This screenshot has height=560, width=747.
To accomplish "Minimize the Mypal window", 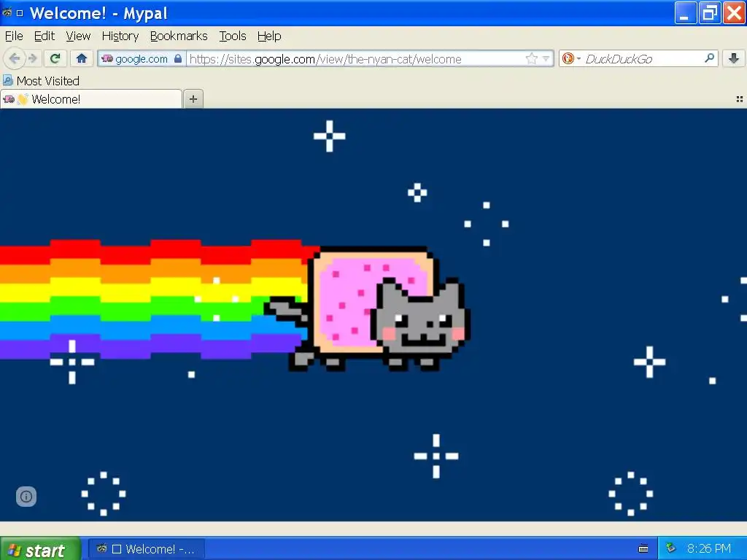I will (x=685, y=13).
